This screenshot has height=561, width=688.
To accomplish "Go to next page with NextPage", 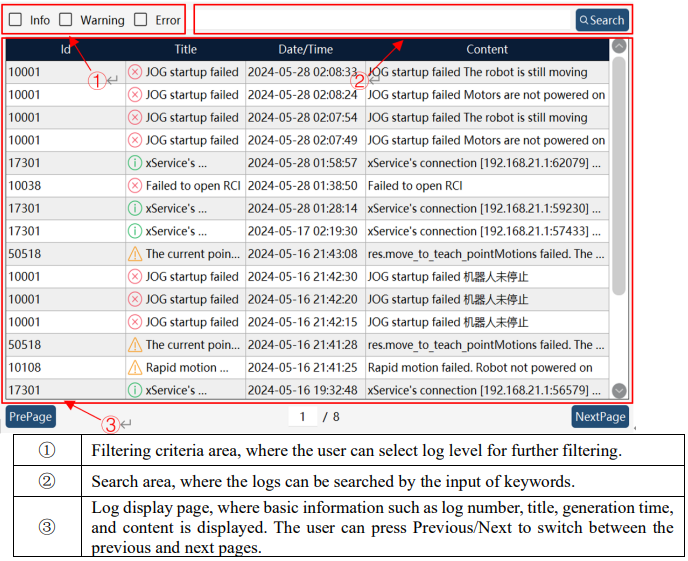I will tap(600, 416).
